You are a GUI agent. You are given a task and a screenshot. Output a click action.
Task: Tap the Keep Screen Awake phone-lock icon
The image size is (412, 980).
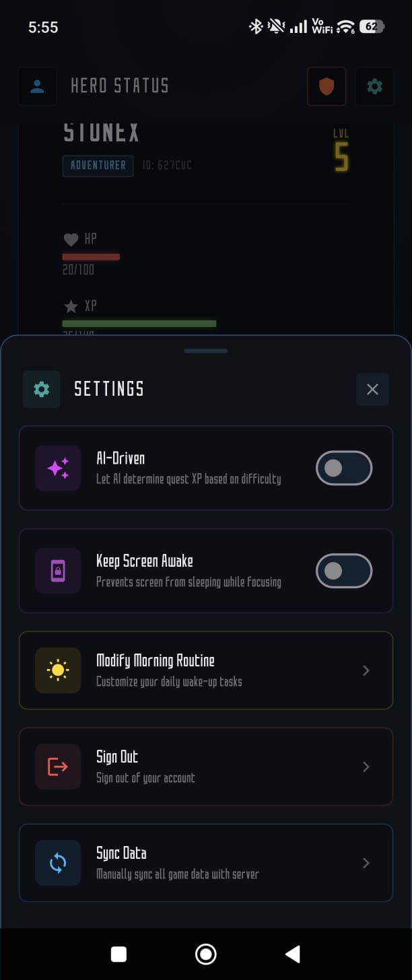(58, 571)
